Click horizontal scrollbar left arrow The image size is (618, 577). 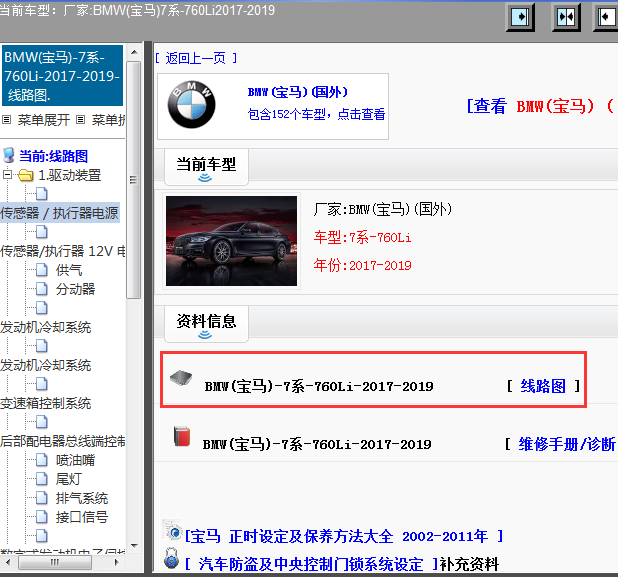8,562
